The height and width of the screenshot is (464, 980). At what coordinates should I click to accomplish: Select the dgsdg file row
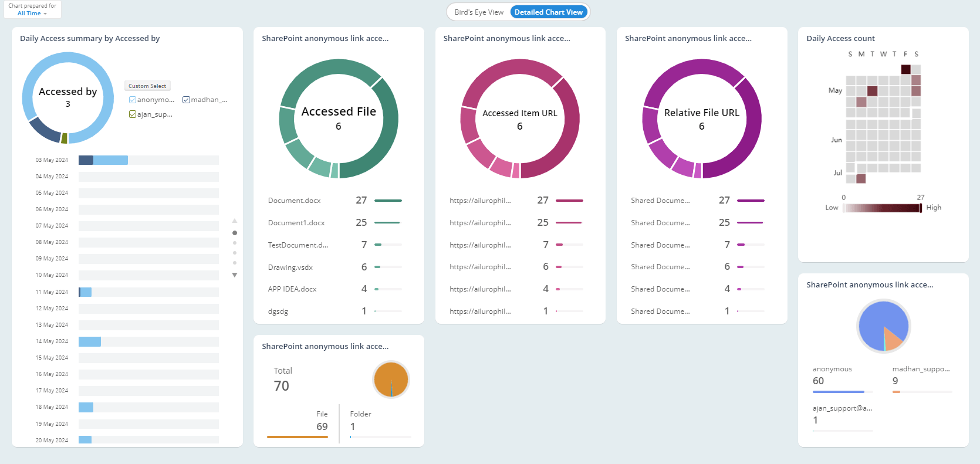(x=335, y=311)
